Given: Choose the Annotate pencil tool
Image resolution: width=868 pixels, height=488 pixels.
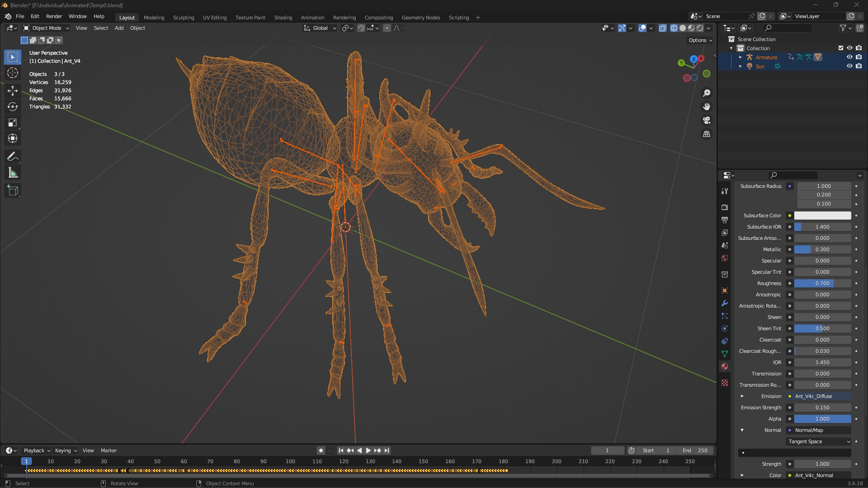Looking at the screenshot, I should tap(13, 157).
